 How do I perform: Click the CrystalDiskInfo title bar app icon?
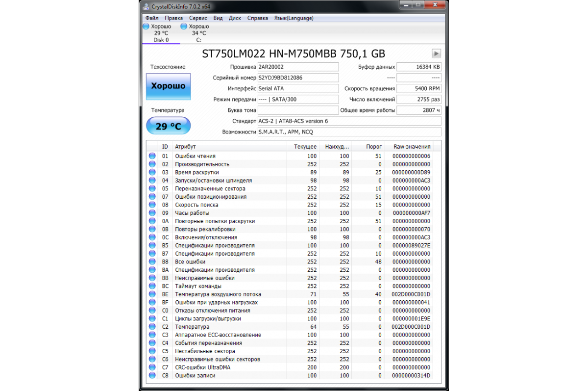(x=146, y=6)
